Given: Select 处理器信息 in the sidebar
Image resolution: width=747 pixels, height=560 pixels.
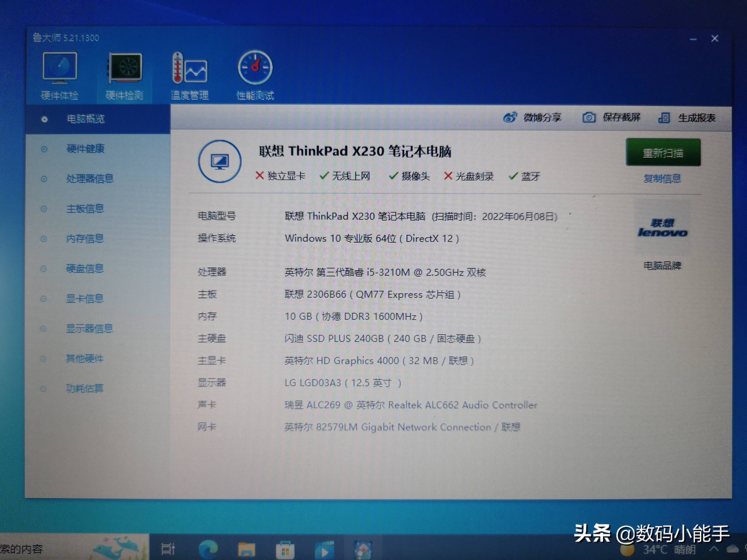Looking at the screenshot, I should coord(90,178).
